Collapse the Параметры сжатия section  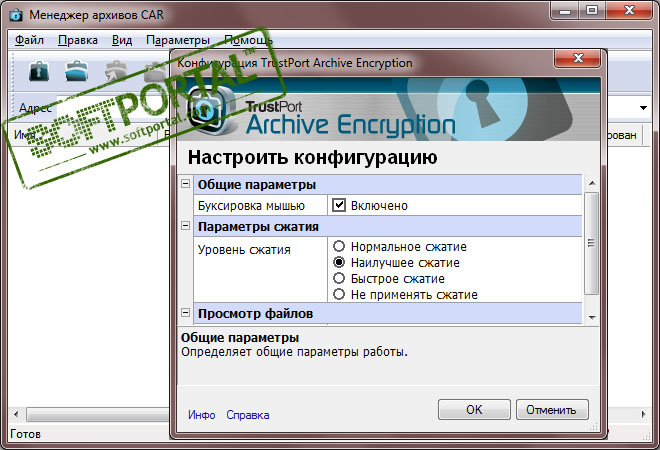185,226
